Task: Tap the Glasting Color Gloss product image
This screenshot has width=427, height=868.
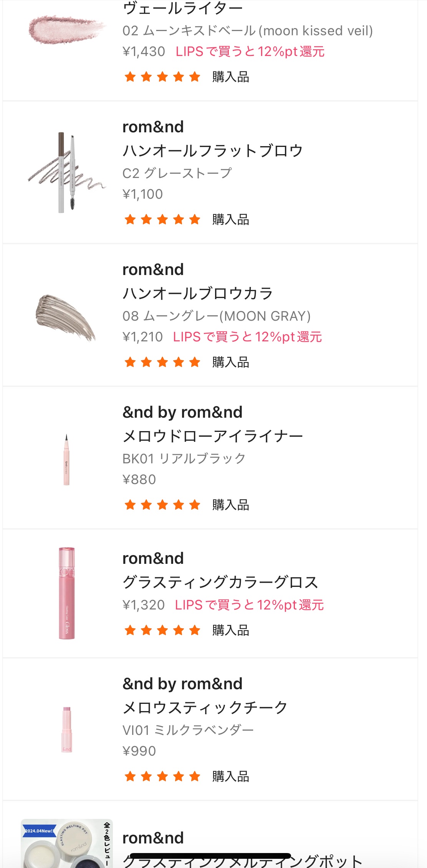Action: (67, 593)
